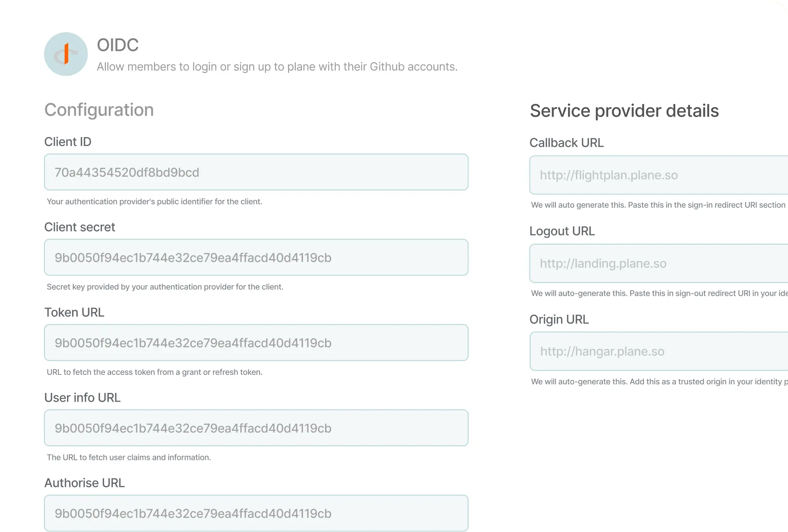This screenshot has width=788, height=532.
Task: Click the Origin URL label
Action: click(x=559, y=319)
